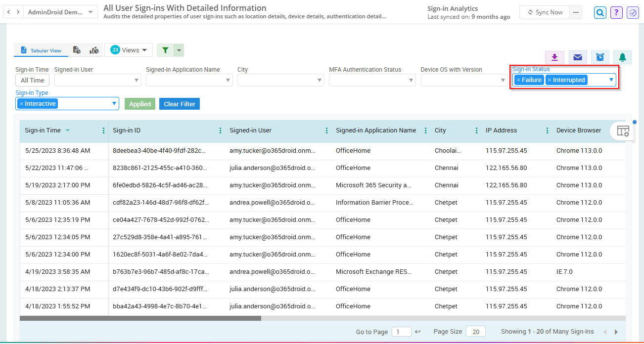This screenshot has height=344, width=644.
Task: Click the alerts bell icon
Action: pos(622,57)
